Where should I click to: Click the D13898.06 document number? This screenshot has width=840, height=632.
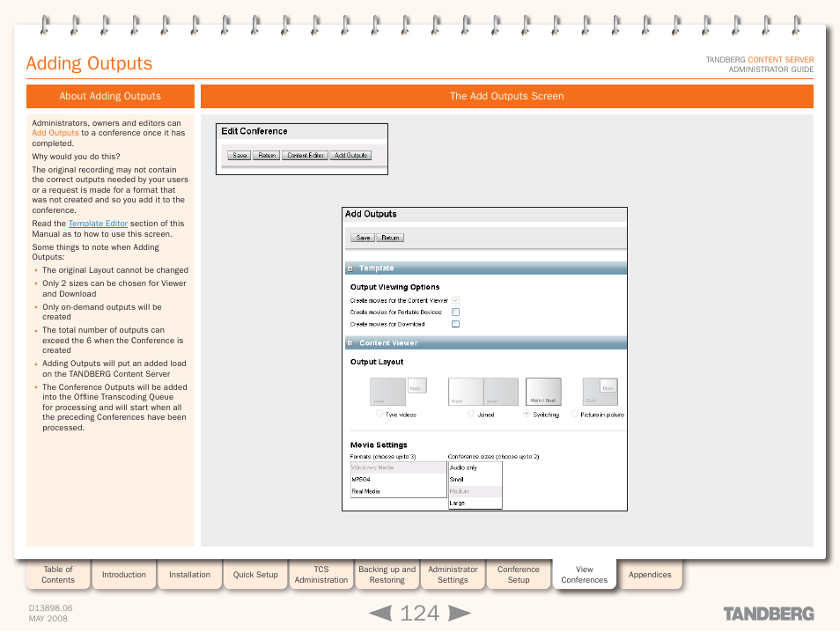(50, 608)
